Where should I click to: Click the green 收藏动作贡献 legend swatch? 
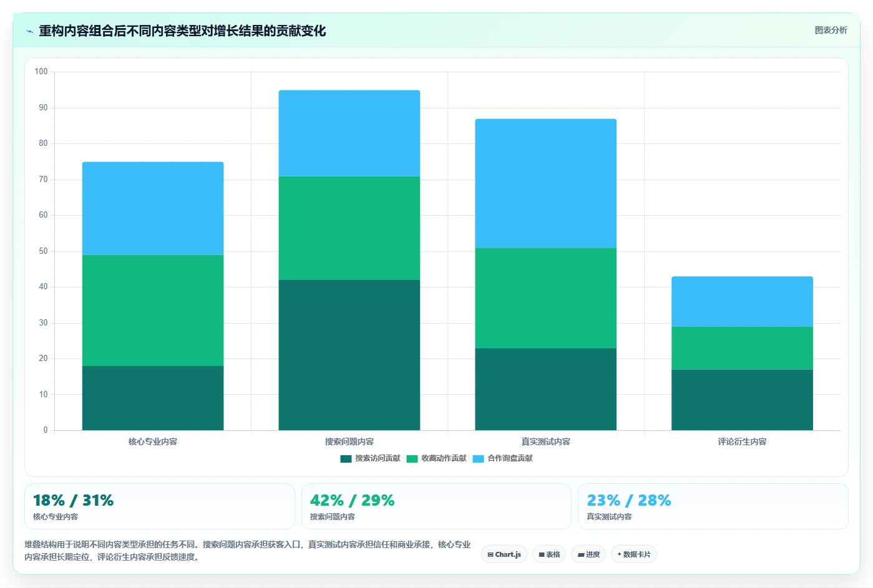point(412,459)
